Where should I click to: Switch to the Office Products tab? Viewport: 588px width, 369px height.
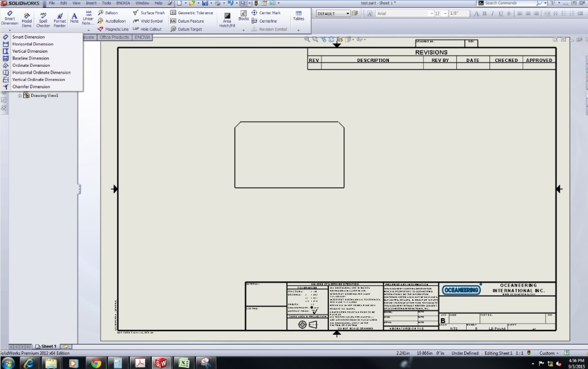click(115, 37)
